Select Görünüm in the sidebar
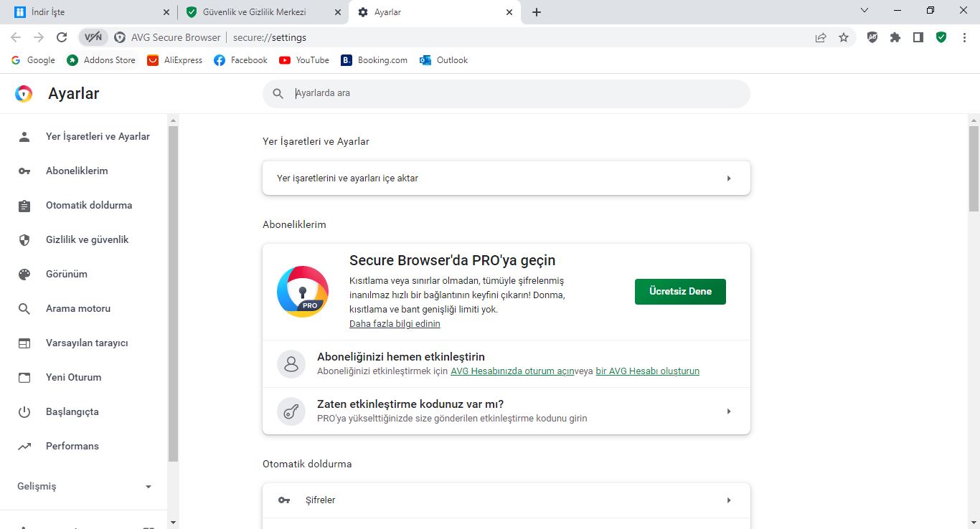 click(85, 274)
